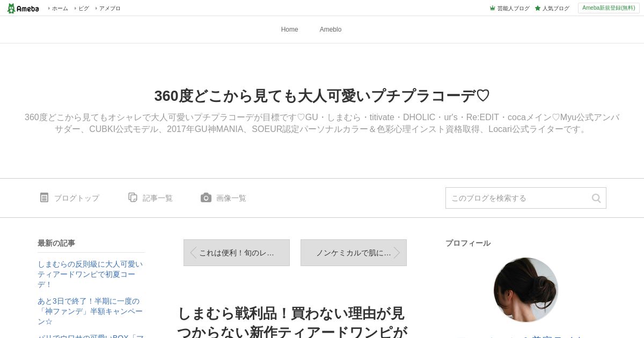Open 芸能人ブログ link

click(514, 9)
